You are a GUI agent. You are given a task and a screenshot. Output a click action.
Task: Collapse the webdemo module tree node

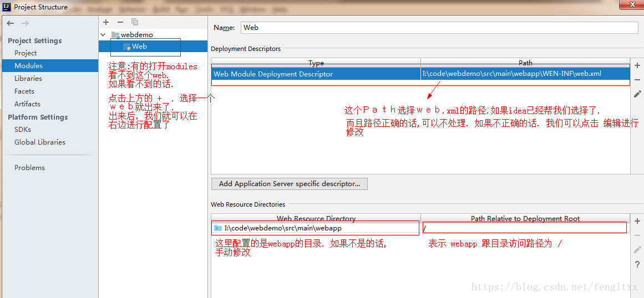(104, 35)
